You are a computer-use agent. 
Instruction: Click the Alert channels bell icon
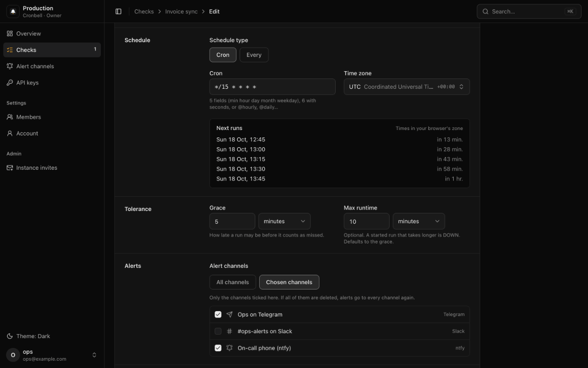[10, 66]
